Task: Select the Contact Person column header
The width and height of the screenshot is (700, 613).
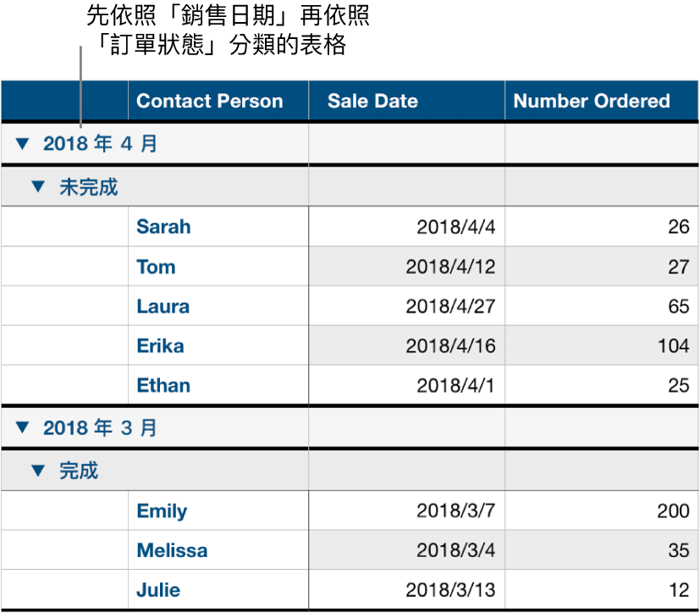Action: point(208,101)
